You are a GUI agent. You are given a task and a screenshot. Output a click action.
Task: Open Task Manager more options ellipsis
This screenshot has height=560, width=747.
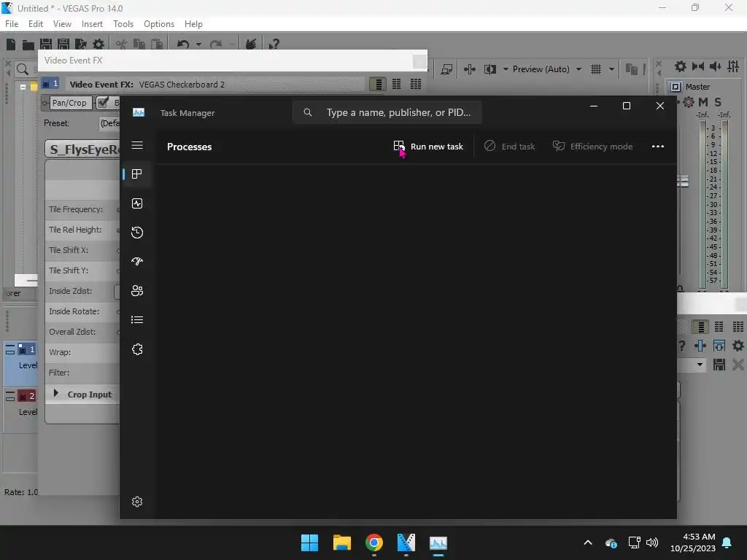tap(658, 146)
